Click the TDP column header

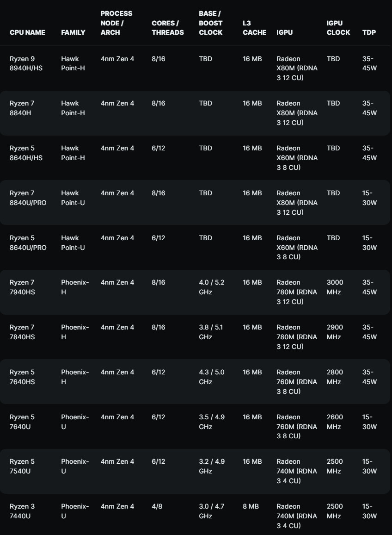(x=369, y=32)
